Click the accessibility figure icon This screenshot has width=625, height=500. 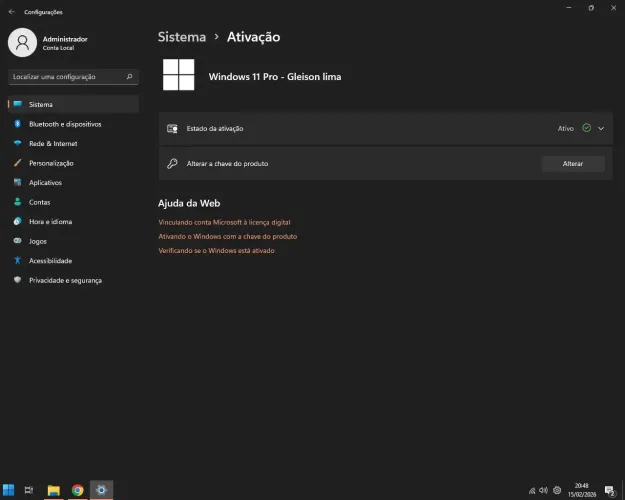[18, 260]
